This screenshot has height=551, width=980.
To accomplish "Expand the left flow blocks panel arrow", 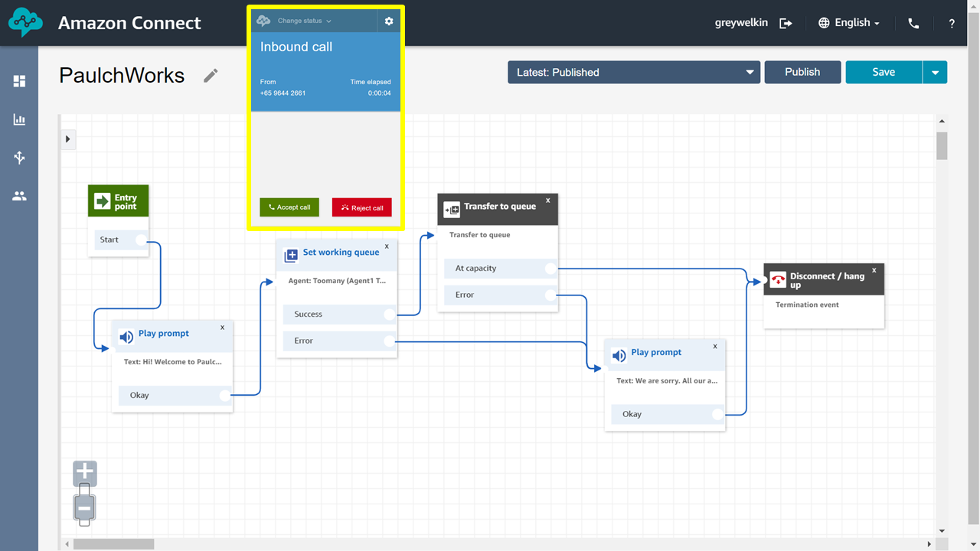I will pos(68,139).
